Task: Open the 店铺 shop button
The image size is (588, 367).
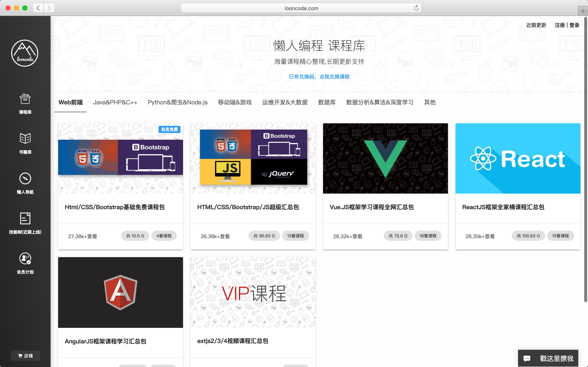Action: [x=25, y=356]
